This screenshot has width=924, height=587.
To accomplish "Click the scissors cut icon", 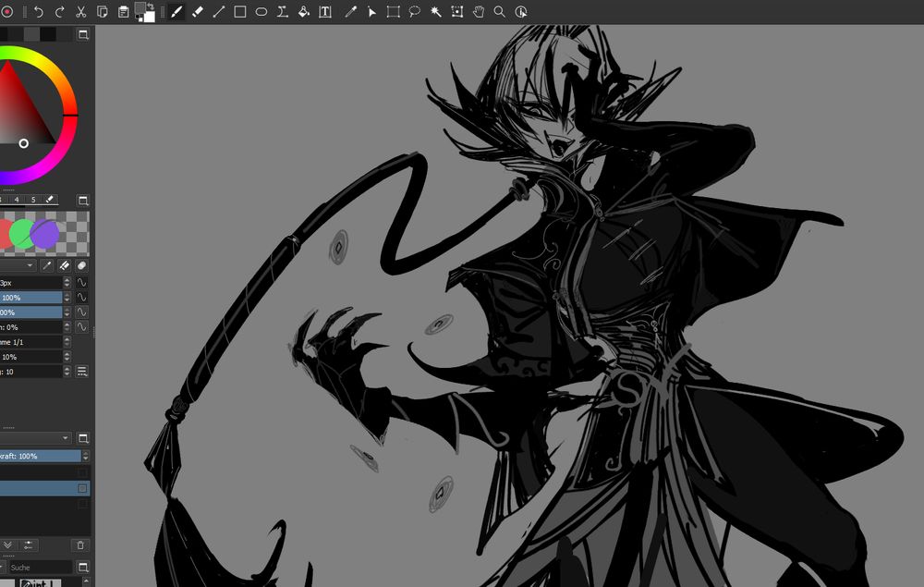I will coord(80,12).
